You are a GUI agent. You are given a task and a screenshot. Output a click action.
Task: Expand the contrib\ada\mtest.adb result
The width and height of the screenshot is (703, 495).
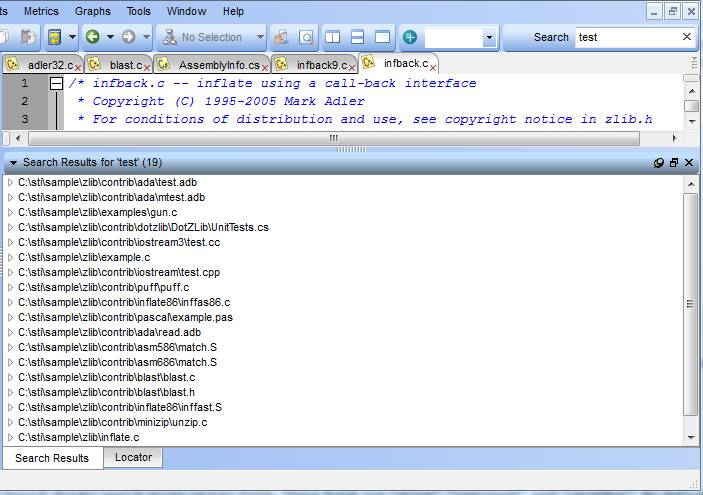coord(10,197)
